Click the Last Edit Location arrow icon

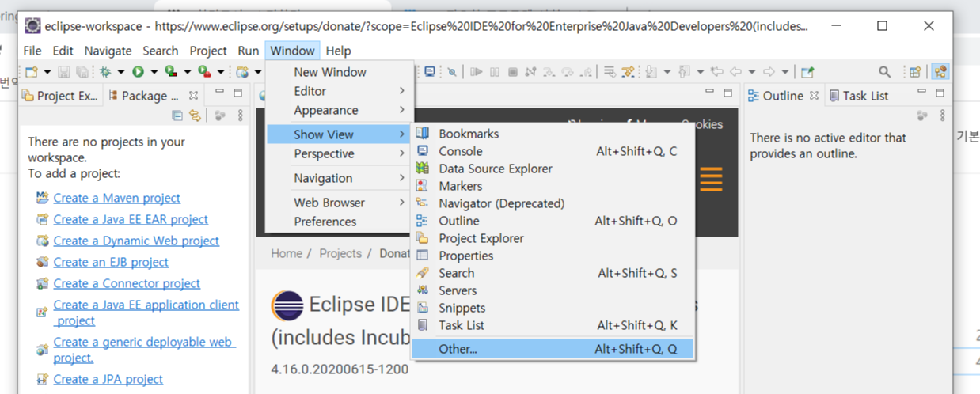point(717,72)
